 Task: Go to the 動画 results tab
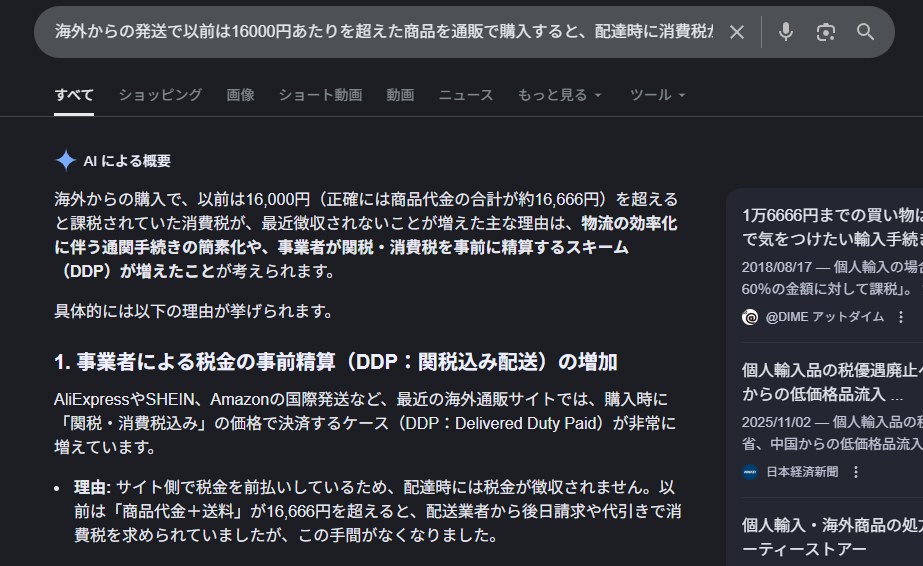click(400, 95)
